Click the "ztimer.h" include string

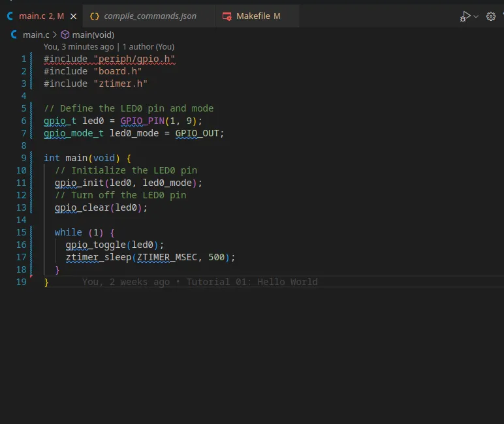click(121, 84)
